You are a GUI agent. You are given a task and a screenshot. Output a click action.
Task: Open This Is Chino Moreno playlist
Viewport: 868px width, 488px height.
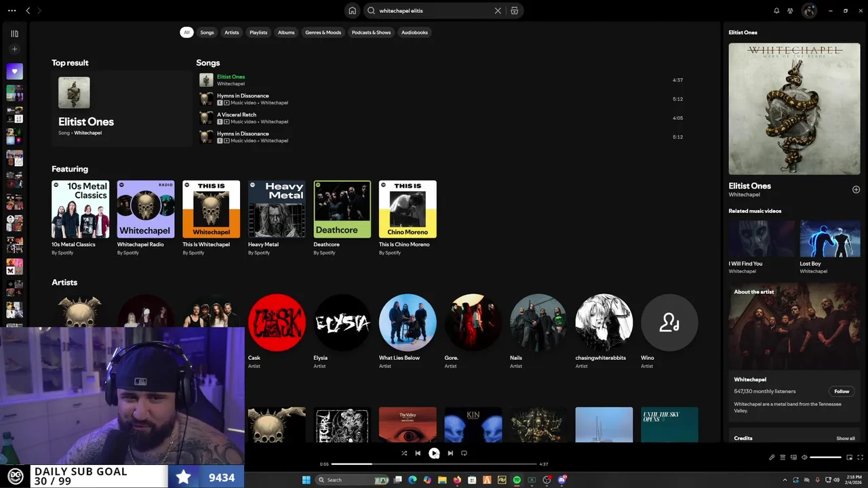coord(408,218)
